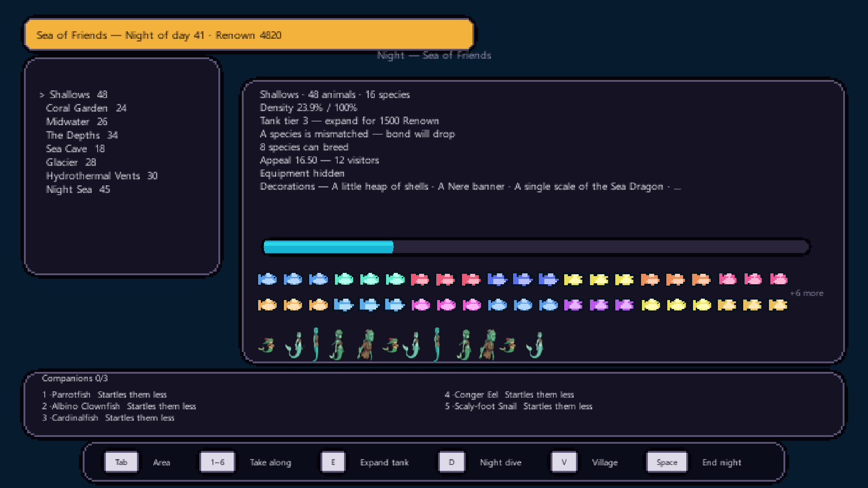Choose The Depths in the area list

[81, 135]
